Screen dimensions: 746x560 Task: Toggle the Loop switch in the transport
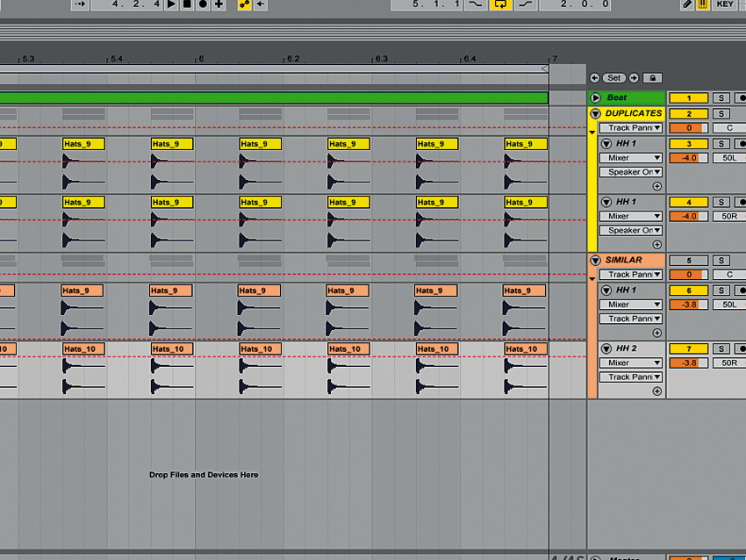point(500,4)
